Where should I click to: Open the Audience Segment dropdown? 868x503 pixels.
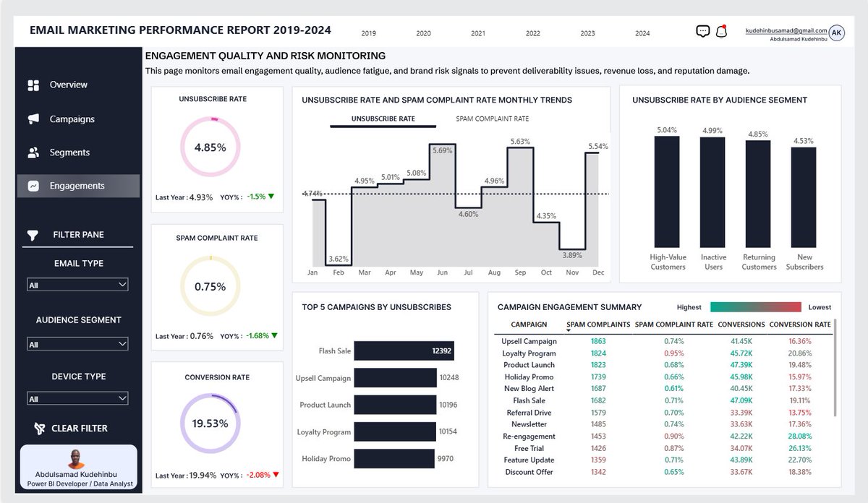[x=77, y=344]
